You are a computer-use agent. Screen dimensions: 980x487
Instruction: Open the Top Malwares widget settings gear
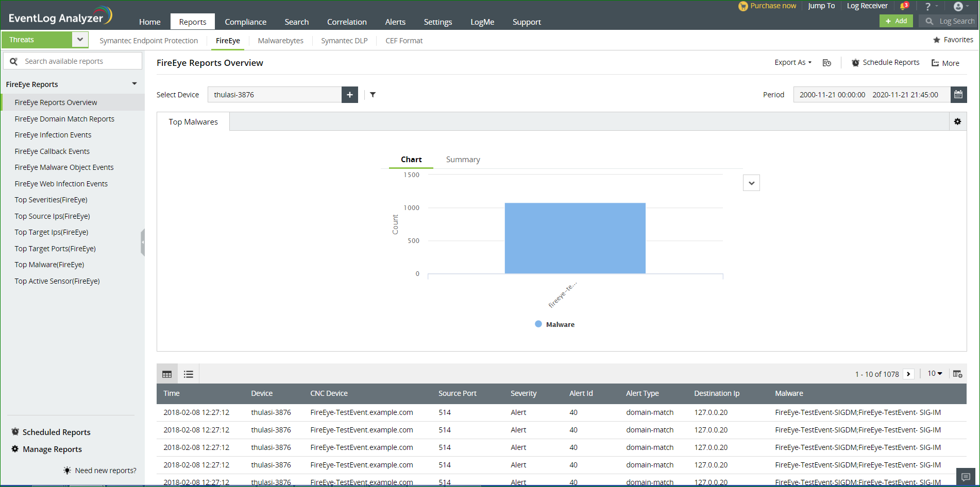[957, 121]
